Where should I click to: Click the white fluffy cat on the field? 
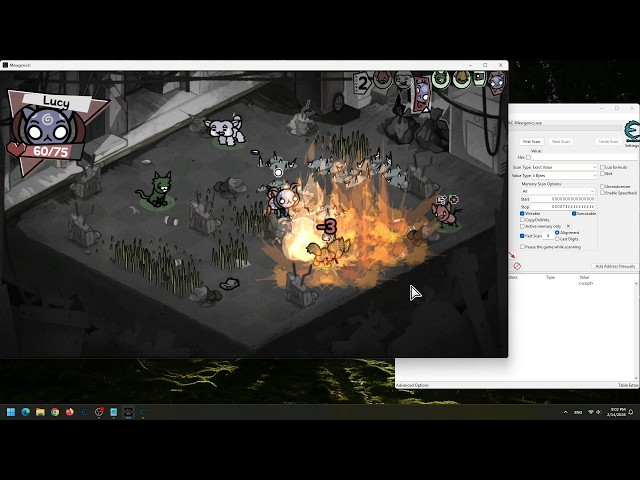(224, 130)
